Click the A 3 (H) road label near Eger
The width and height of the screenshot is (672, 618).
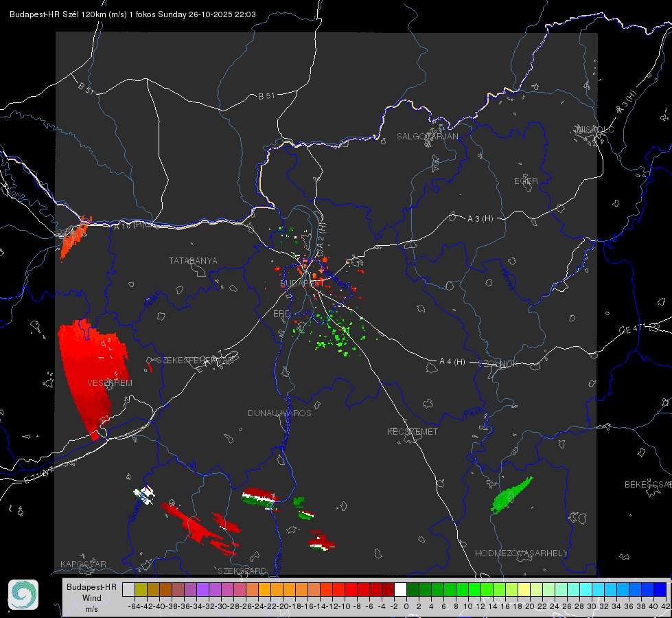pos(480,219)
